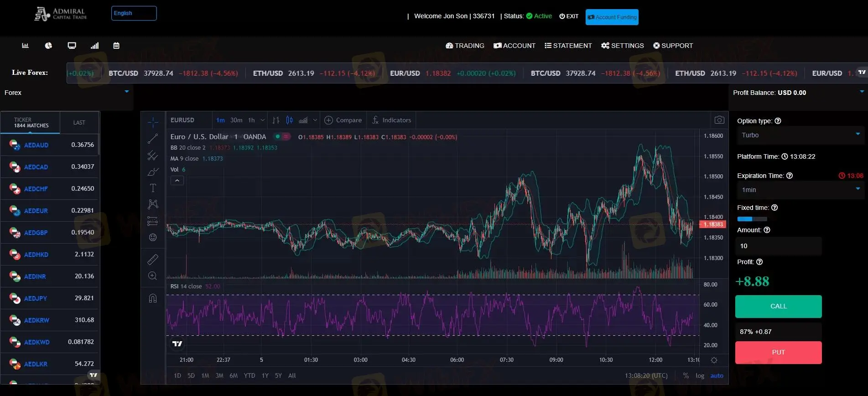
Task: Click the Amount input field
Action: pos(778,246)
